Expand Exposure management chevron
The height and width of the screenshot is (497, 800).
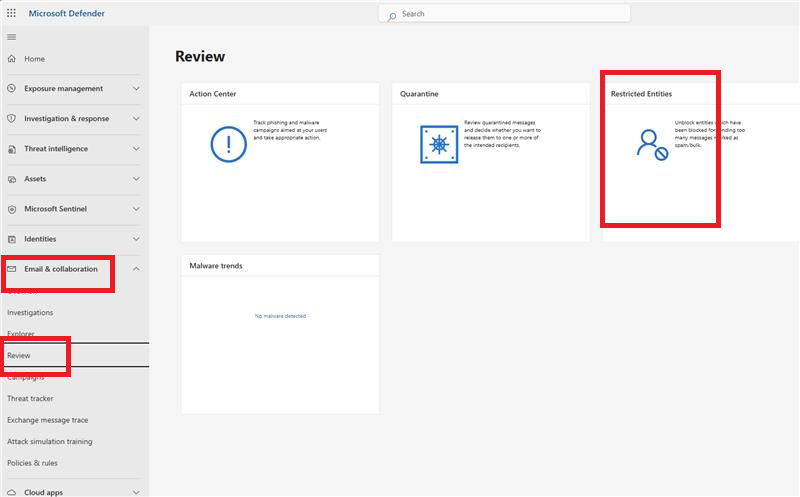click(136, 88)
